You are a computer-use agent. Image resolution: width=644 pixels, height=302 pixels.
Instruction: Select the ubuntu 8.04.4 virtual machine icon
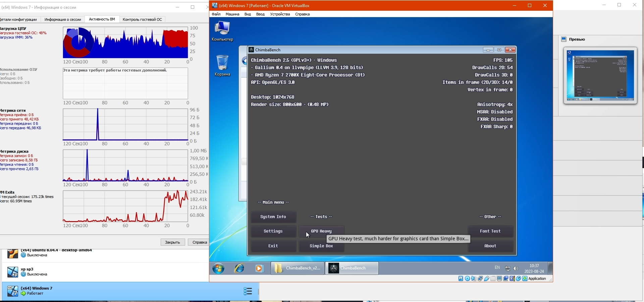(13, 253)
